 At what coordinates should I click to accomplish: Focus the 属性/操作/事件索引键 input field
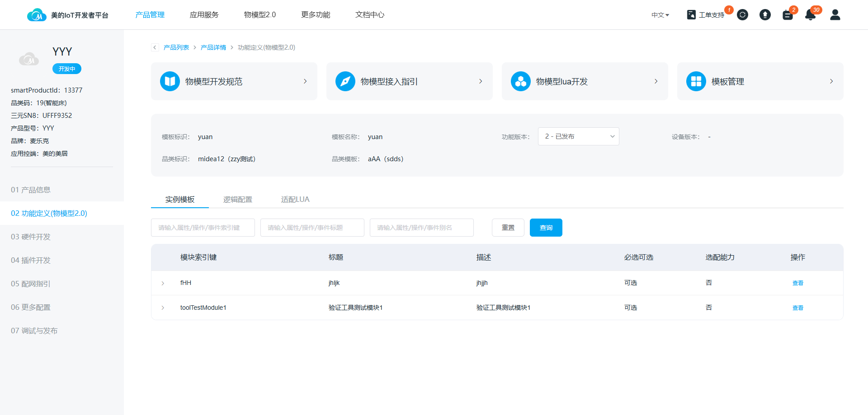(203, 228)
